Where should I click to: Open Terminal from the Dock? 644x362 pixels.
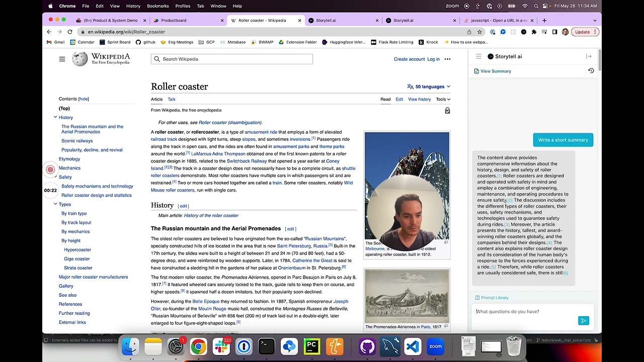[267, 346]
